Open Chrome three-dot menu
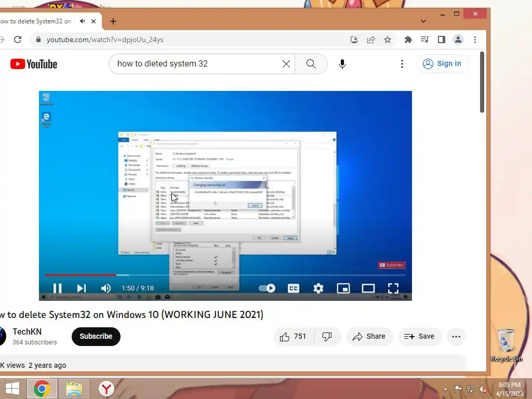The width and height of the screenshot is (532, 399). (475, 39)
